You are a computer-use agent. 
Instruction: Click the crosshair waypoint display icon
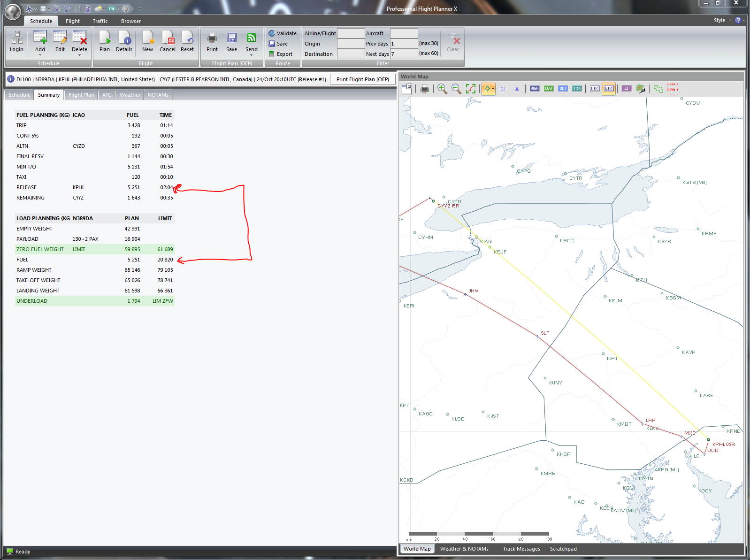(x=503, y=89)
